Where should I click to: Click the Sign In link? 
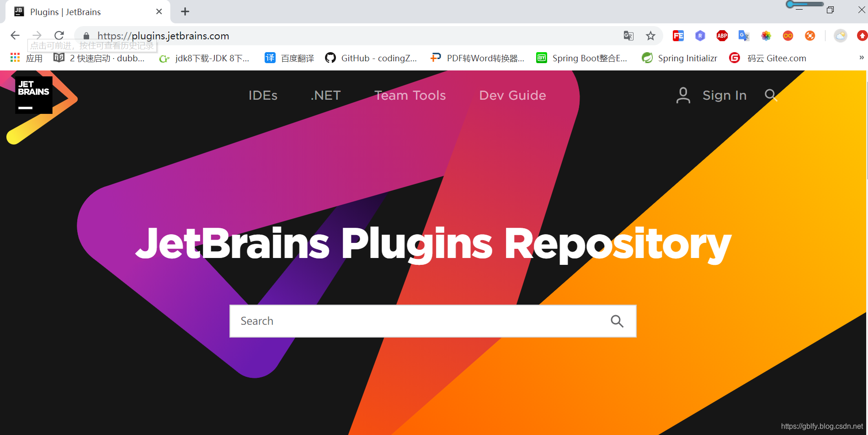pyautogui.click(x=724, y=95)
